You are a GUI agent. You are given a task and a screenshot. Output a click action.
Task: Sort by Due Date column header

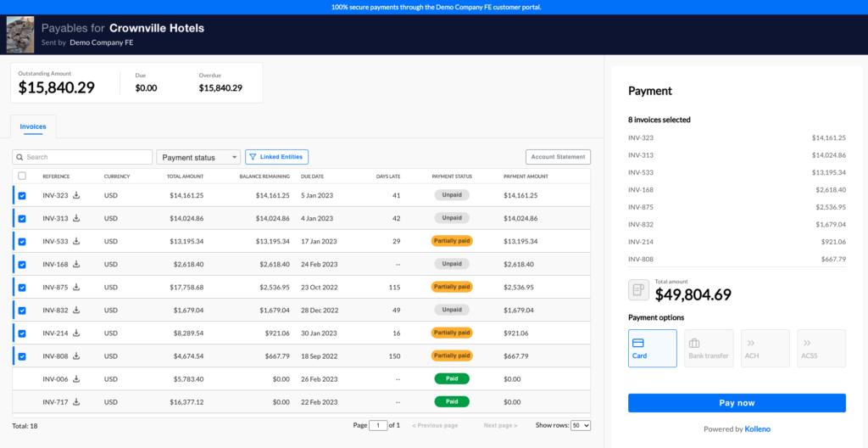coord(312,176)
